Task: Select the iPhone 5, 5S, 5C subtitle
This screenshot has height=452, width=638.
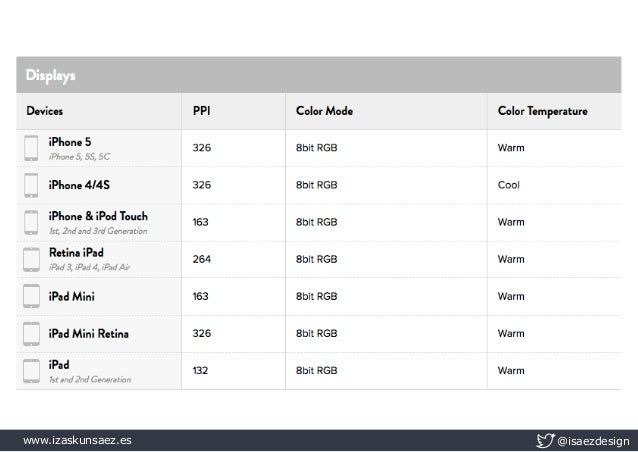Action: pyautogui.click(x=79, y=157)
